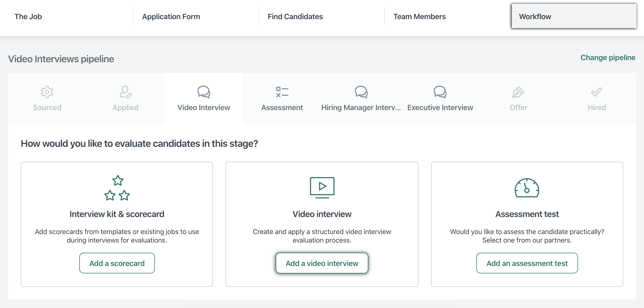
Task: Select the Executive Interview stage label
Action: tap(440, 107)
